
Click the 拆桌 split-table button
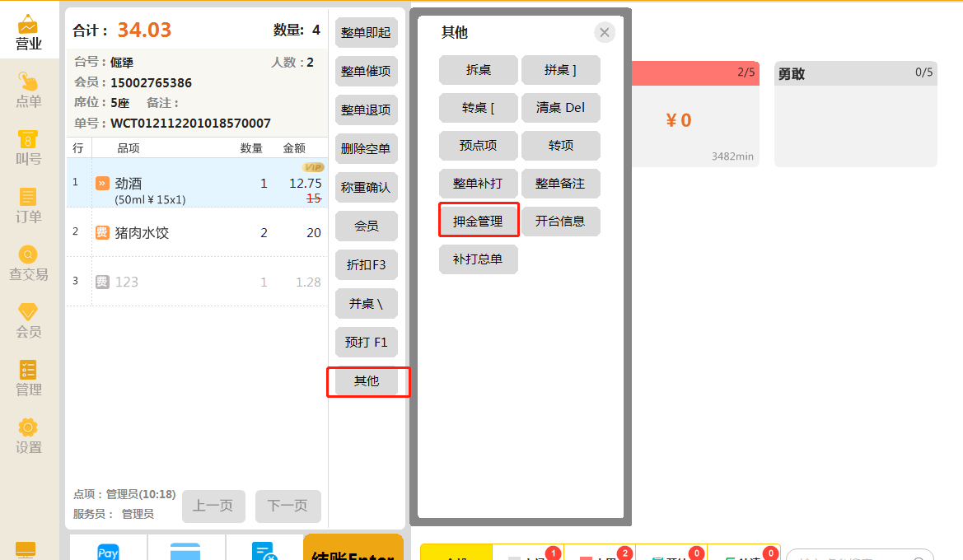pyautogui.click(x=478, y=70)
